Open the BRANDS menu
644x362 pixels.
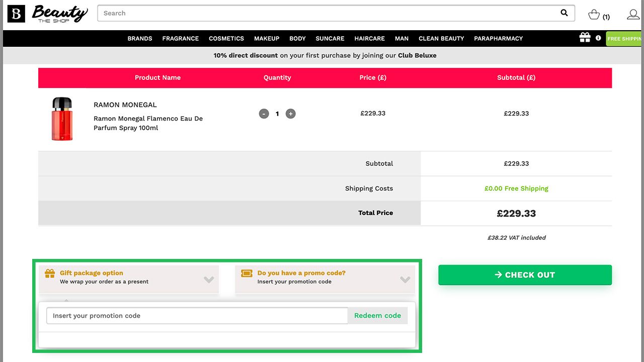tap(140, 38)
